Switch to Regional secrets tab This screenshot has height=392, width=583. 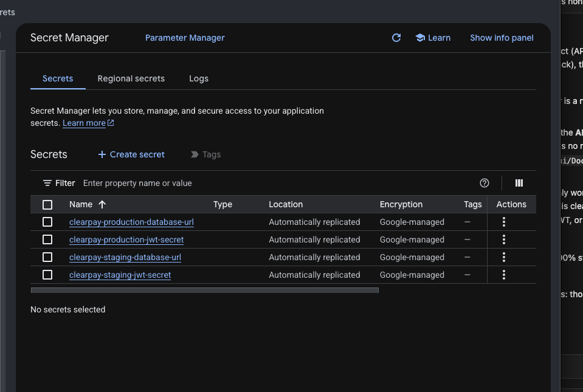pyautogui.click(x=131, y=78)
